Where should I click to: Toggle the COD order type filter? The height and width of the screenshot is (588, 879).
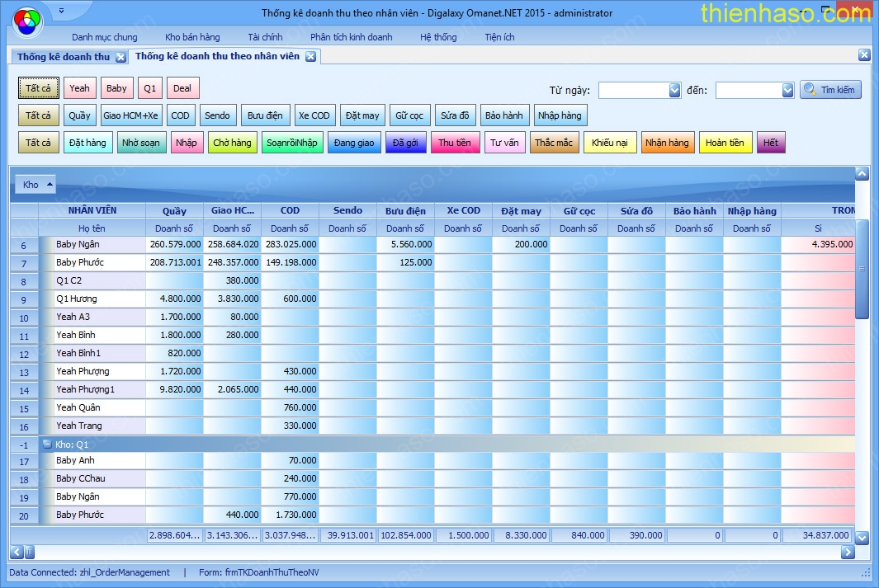(180, 115)
